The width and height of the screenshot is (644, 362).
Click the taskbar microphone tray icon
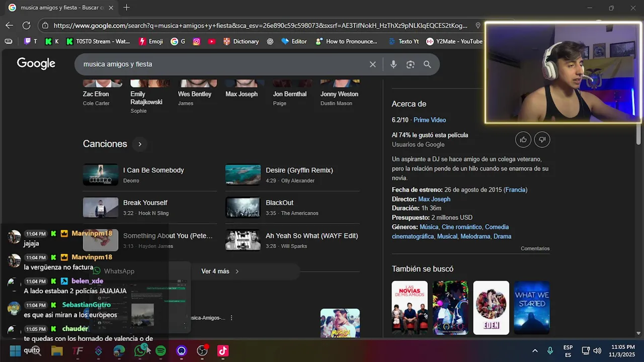pyautogui.click(x=550, y=350)
